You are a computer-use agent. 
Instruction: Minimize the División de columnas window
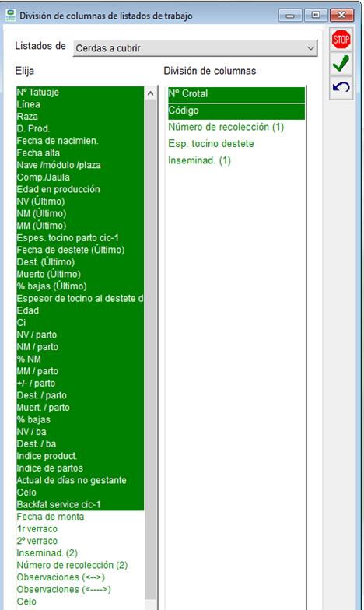coord(290,16)
